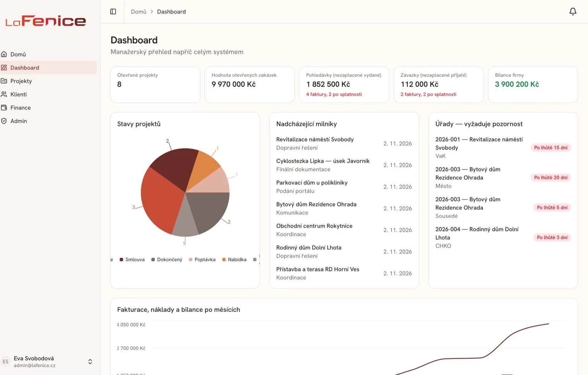Open the Otevřené projekty card
588x375 pixels.
tap(155, 85)
